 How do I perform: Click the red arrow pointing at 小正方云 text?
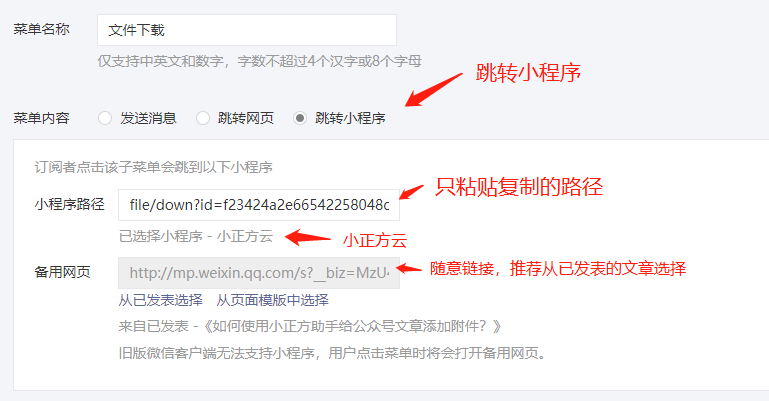pos(308,238)
